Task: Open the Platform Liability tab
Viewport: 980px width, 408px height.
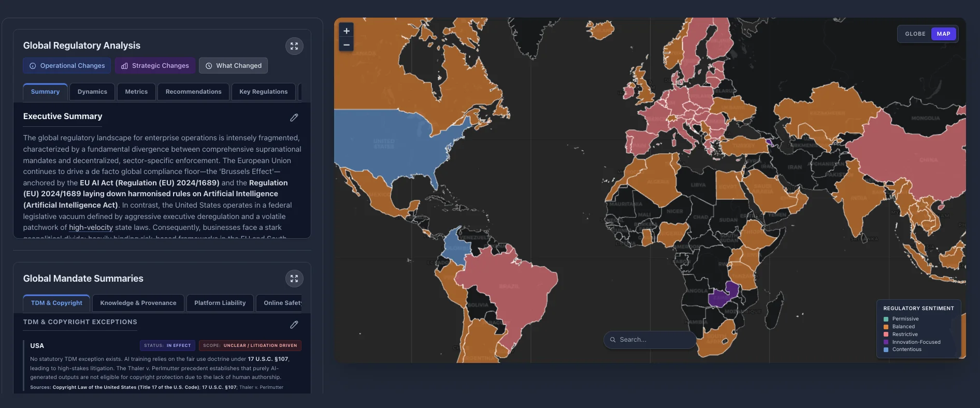Action: [x=220, y=303]
